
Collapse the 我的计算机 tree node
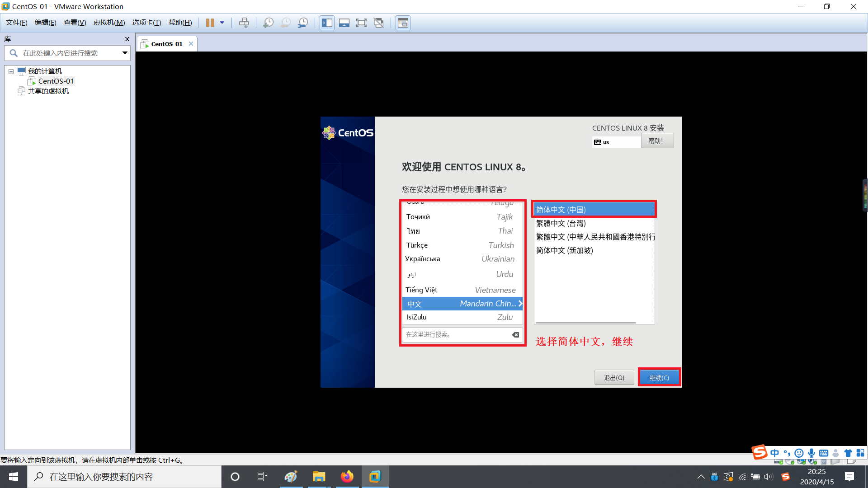[x=11, y=71]
